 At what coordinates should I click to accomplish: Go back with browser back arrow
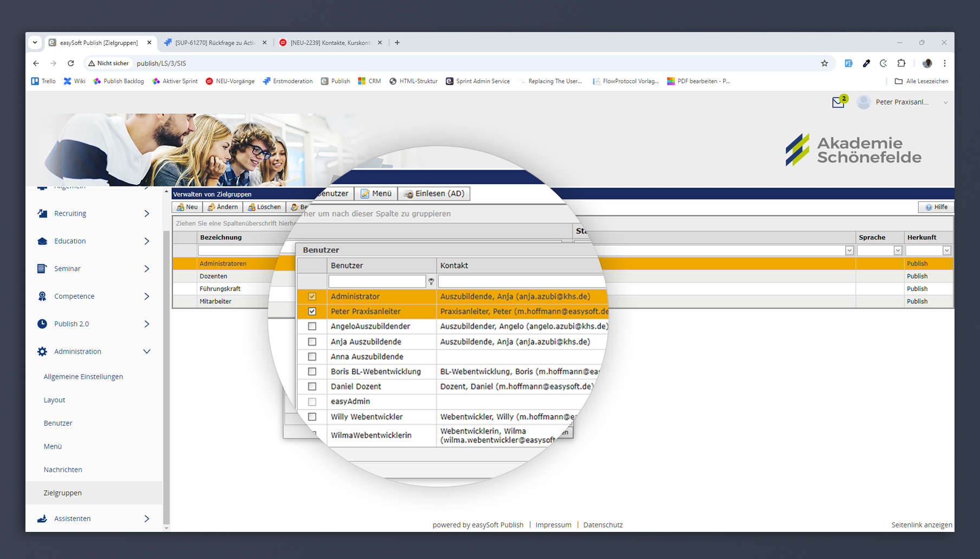pos(36,63)
